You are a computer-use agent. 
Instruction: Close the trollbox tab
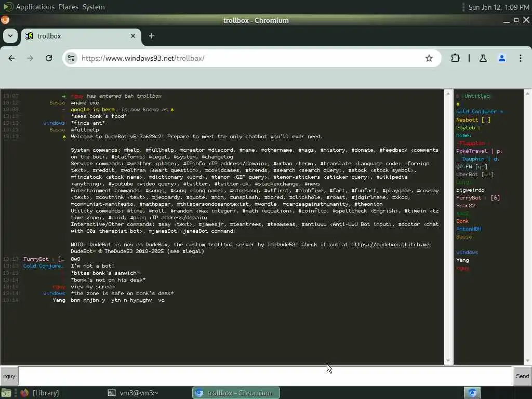pyautogui.click(x=133, y=36)
